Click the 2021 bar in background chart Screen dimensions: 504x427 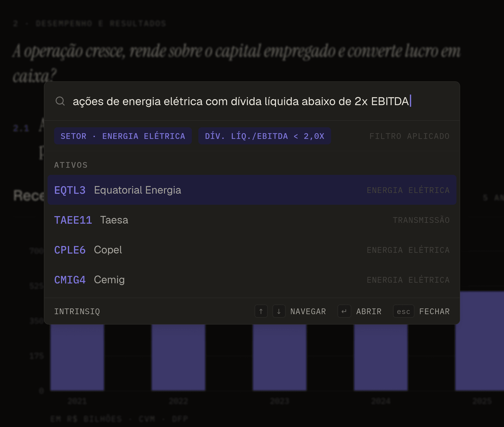coord(77,357)
